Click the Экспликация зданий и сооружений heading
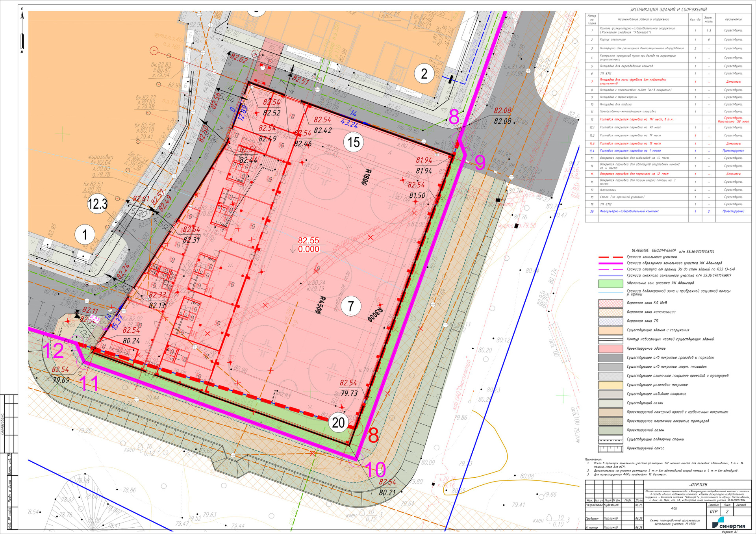 (668, 9)
